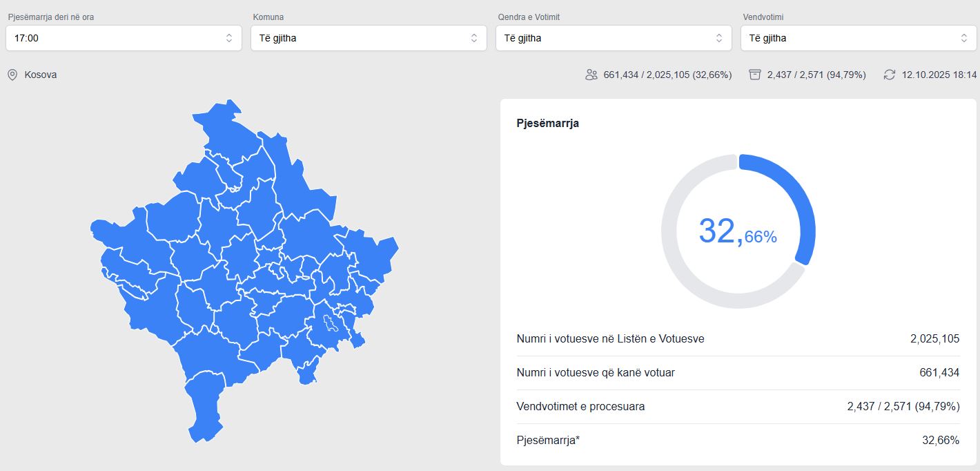The width and height of the screenshot is (980, 471).
Task: Click the chevron arrows in the 17:00 selector
Action: [x=229, y=38]
